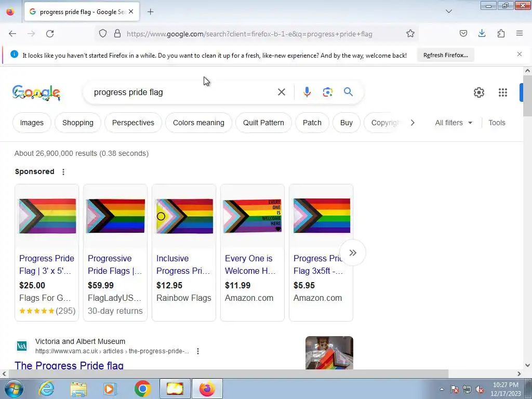Show hidden system tray icons

point(442,389)
